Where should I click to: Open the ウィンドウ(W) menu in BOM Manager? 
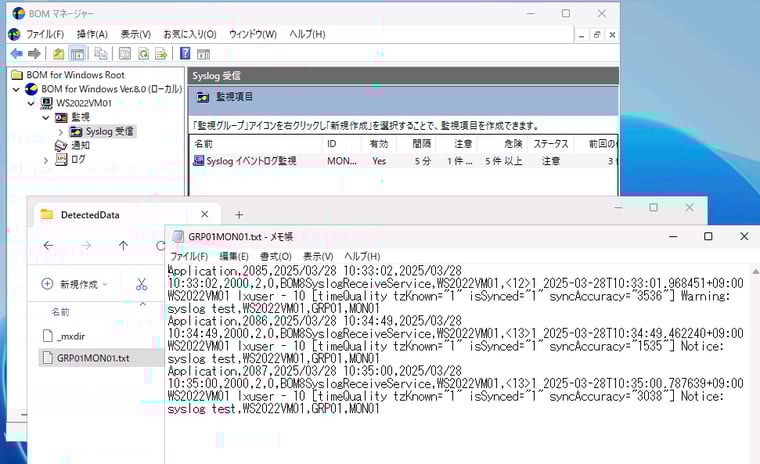point(253,34)
